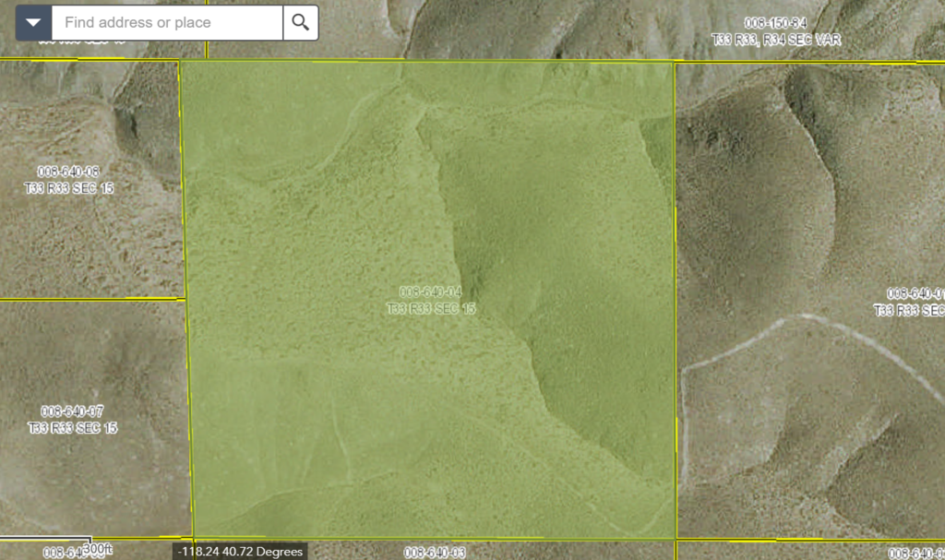Select parcel label 008-640-04 in highlighted area
The image size is (945, 560).
coord(431,300)
